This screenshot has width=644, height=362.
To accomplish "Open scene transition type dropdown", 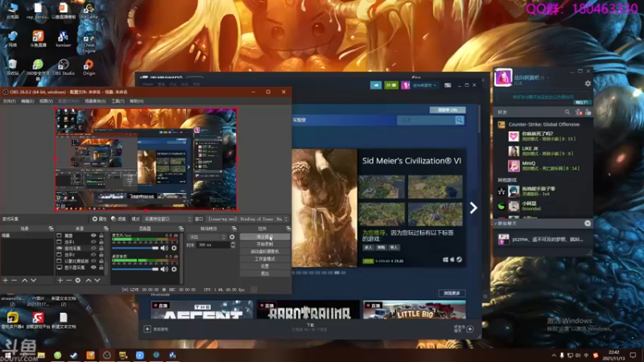I will pyautogui.click(x=207, y=237).
